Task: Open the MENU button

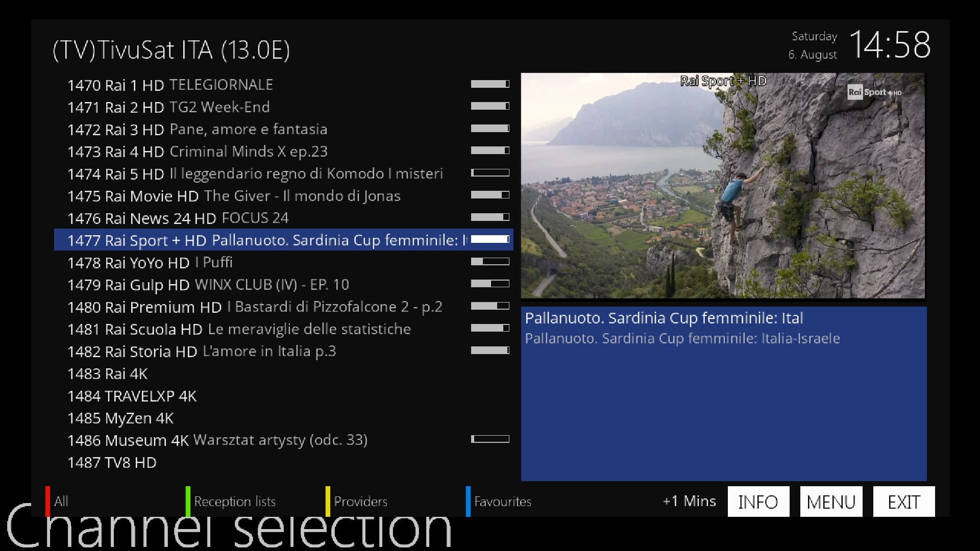Action: click(x=831, y=502)
